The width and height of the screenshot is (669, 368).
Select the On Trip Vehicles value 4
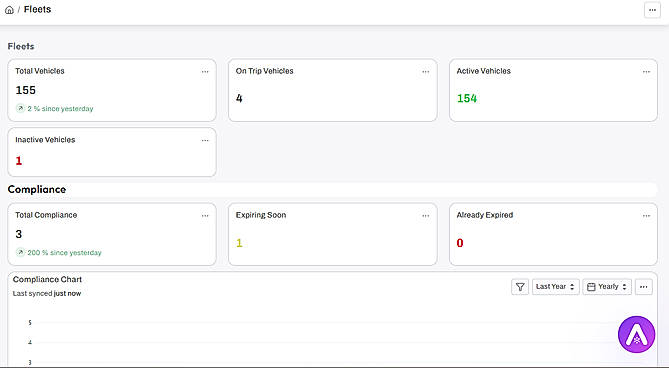(239, 99)
